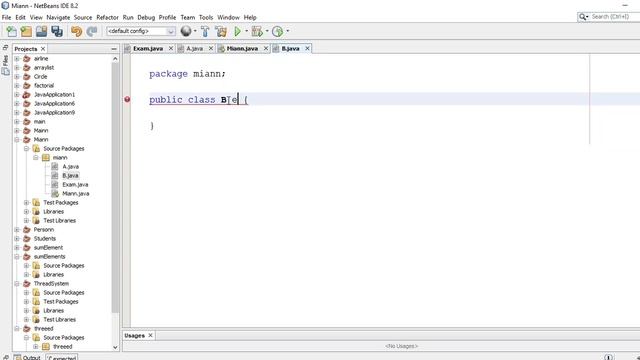This screenshot has height=360, width=640.
Task: Select the JavaApplication6 project
Action: click(x=54, y=104)
